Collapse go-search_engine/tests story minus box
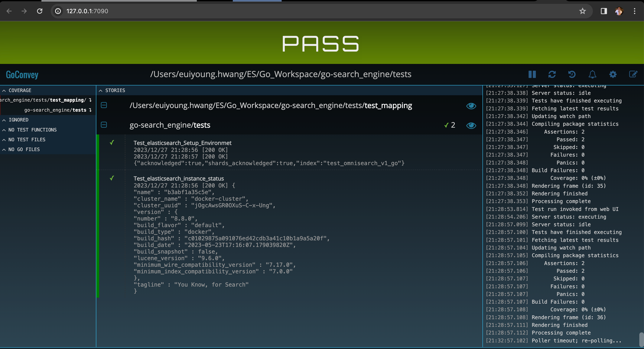Screen dimensions: 644x349 click(104, 125)
